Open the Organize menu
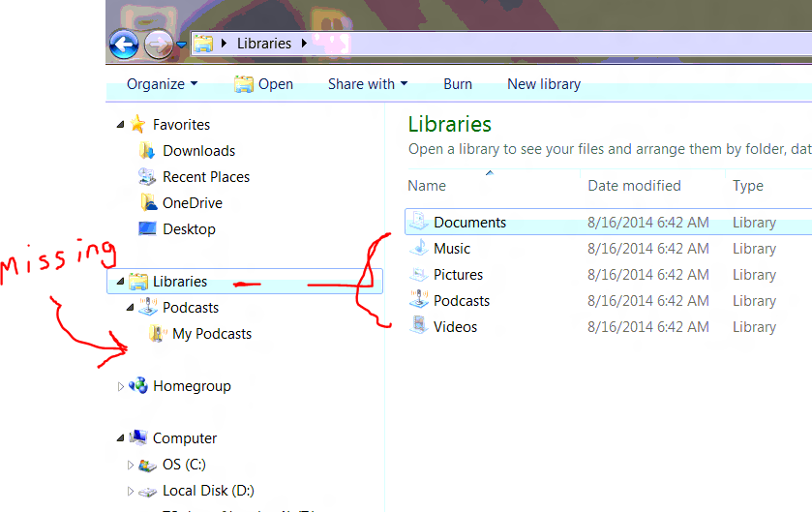 (x=162, y=84)
